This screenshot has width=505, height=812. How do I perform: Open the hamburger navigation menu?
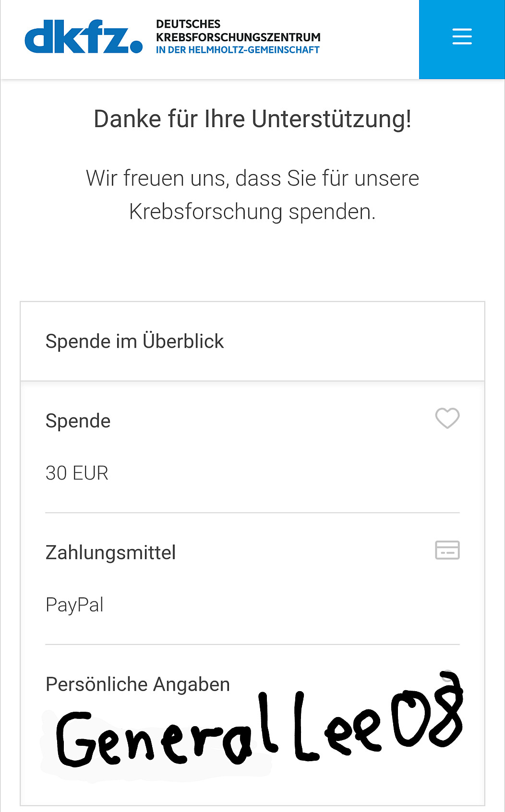[462, 37]
